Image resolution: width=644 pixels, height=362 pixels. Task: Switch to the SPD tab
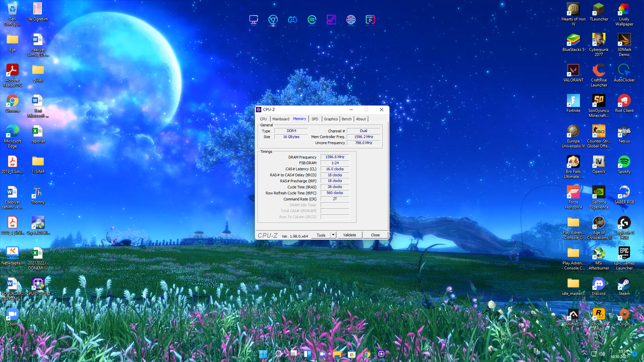coord(315,119)
